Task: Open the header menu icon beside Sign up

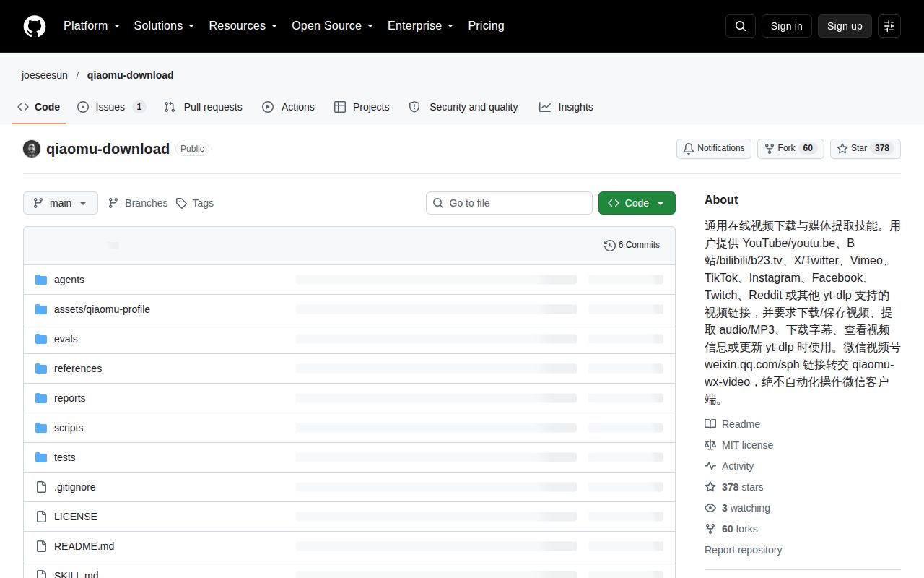Action: [x=889, y=26]
